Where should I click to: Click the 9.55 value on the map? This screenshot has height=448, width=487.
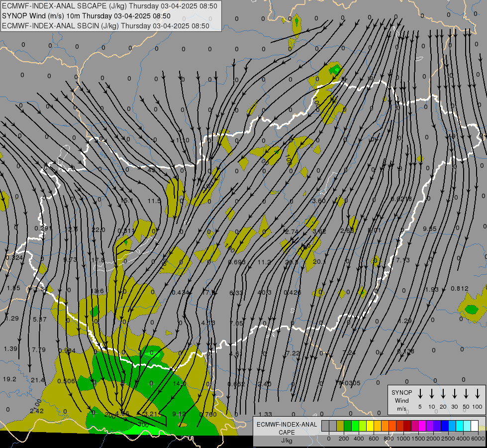click(429, 229)
